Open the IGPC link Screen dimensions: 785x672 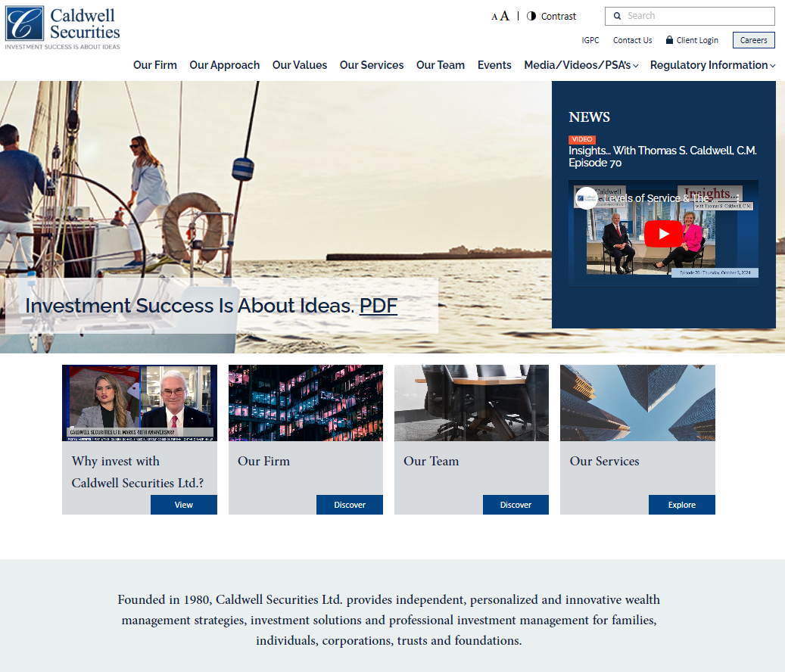click(590, 40)
